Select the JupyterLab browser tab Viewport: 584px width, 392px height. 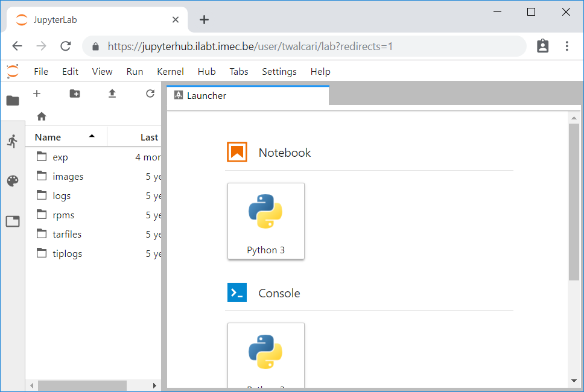point(97,20)
